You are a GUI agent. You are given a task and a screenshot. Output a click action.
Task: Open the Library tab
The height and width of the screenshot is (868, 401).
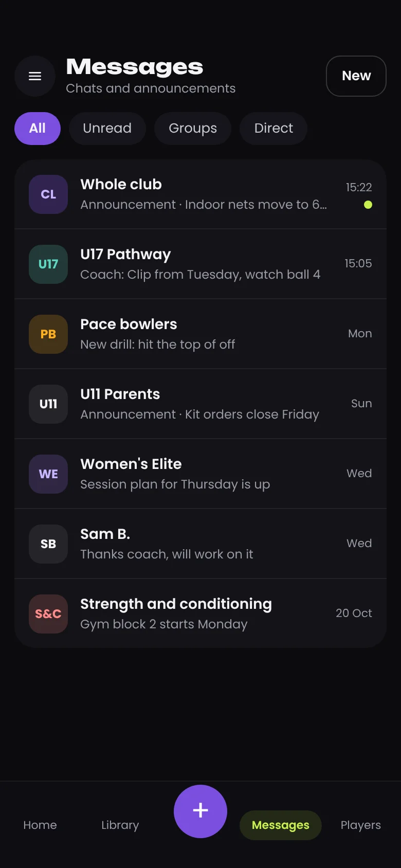click(x=120, y=825)
